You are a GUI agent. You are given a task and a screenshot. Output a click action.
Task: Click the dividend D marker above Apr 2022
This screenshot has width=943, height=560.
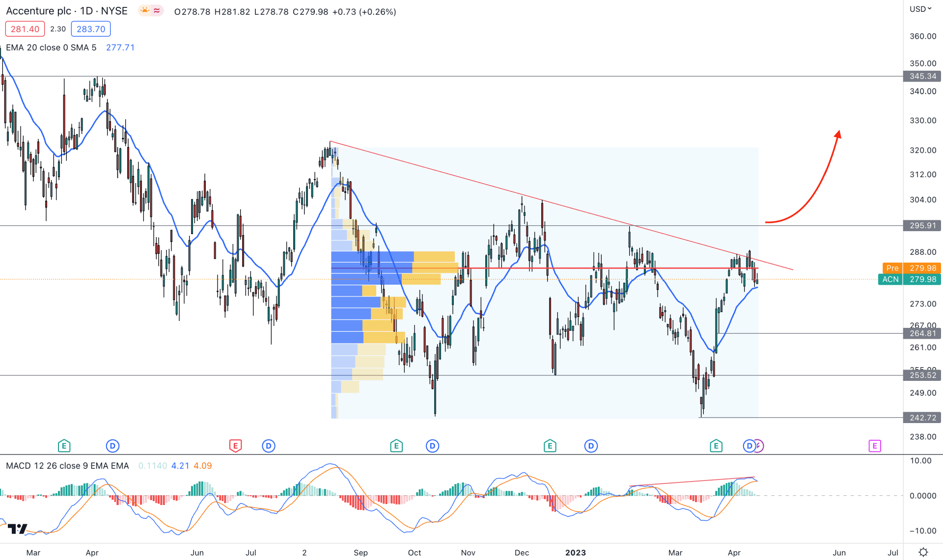point(112,446)
